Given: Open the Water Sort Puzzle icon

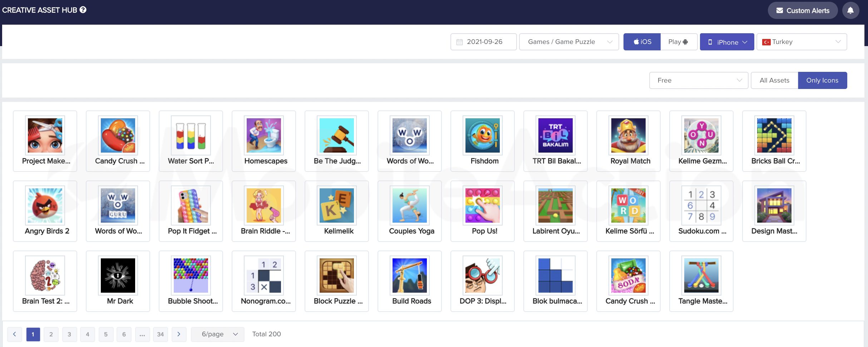Looking at the screenshot, I should [191, 135].
